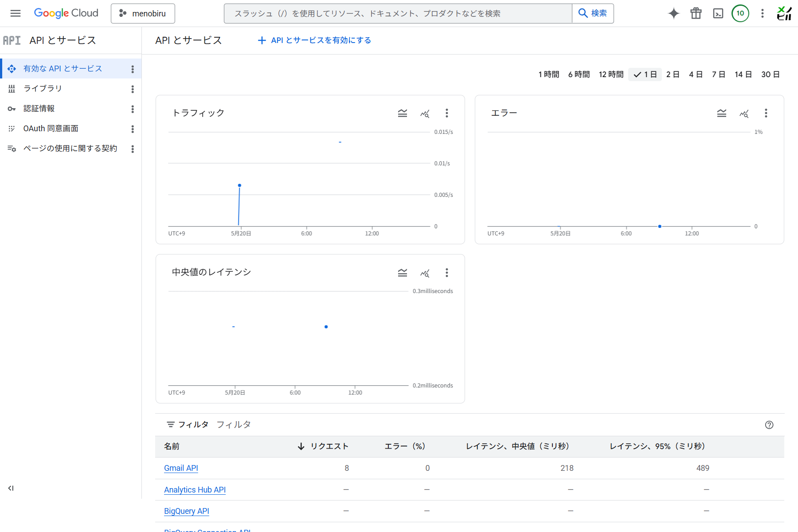Select the 4 日 time range
Screen dimensions: 798x532
pos(696,74)
